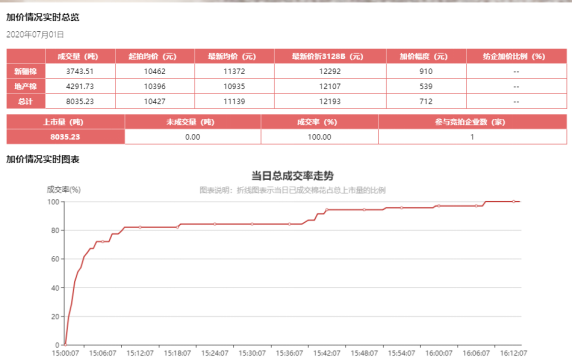Click the 712 total markup cell

(x=426, y=101)
